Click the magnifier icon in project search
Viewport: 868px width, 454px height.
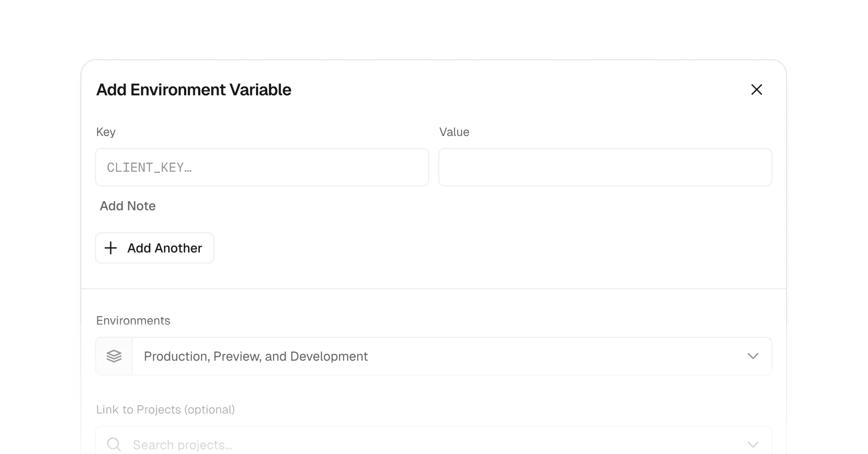114,444
